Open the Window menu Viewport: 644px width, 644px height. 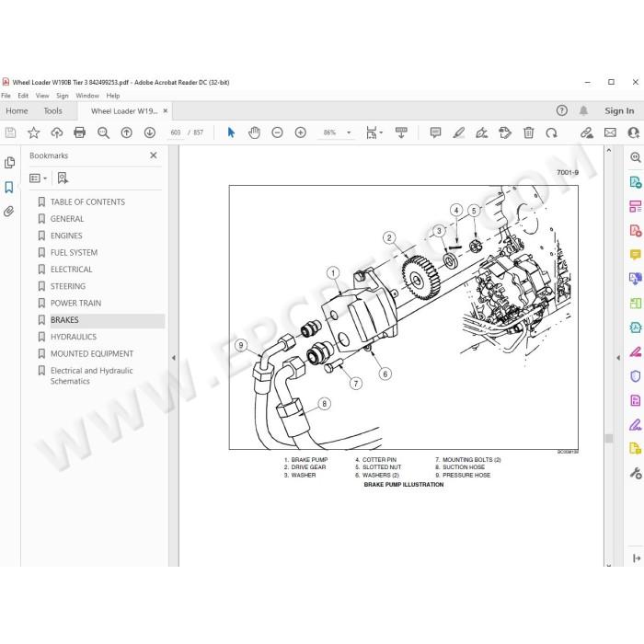[87, 96]
